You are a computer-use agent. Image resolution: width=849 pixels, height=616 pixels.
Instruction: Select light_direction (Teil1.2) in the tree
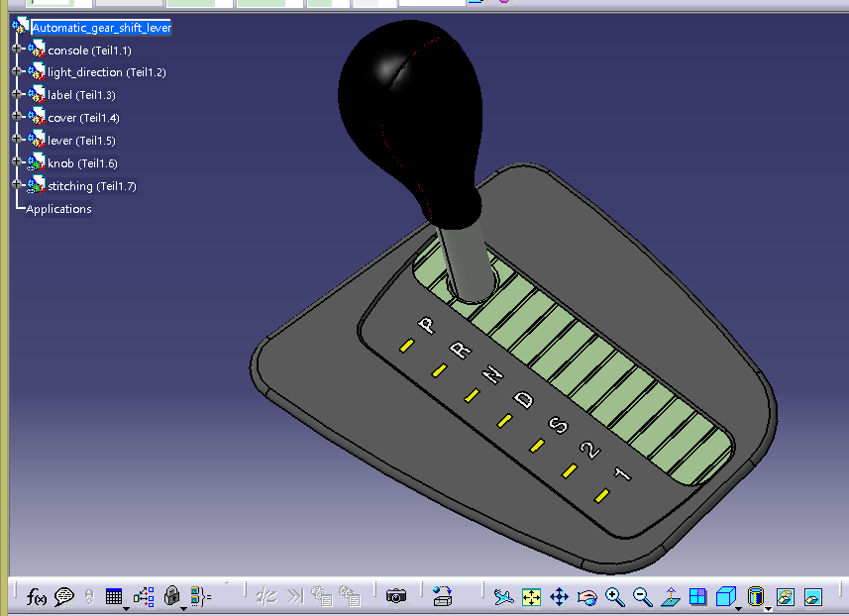coord(107,72)
